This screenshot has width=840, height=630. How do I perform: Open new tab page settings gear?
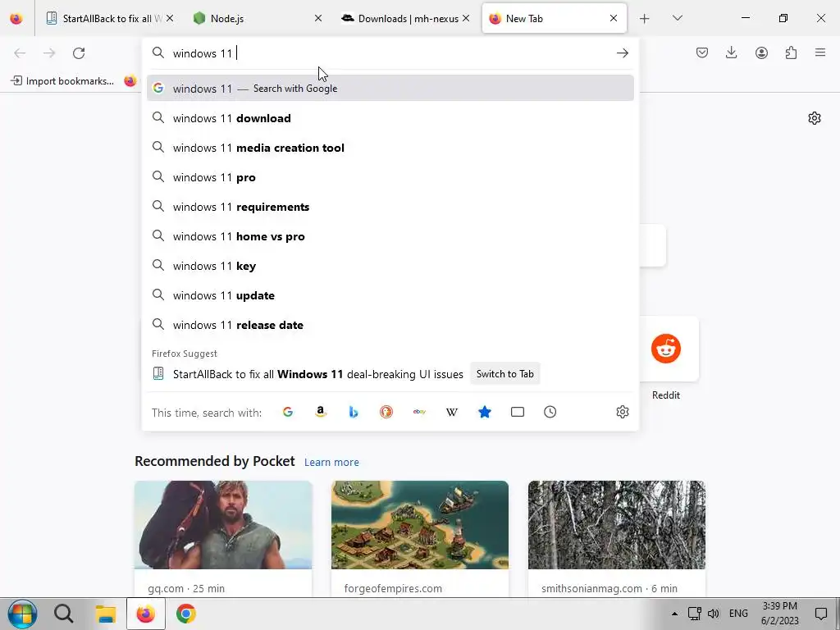(x=815, y=118)
